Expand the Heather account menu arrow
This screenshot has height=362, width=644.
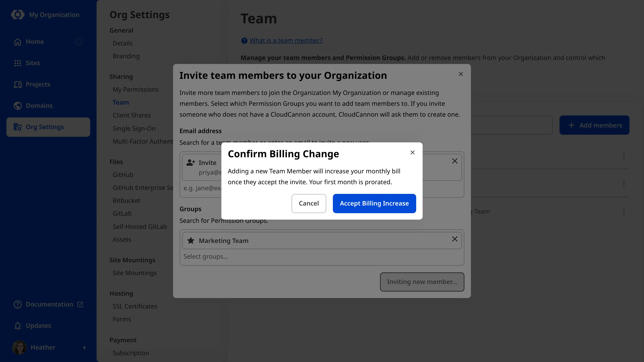click(85, 348)
